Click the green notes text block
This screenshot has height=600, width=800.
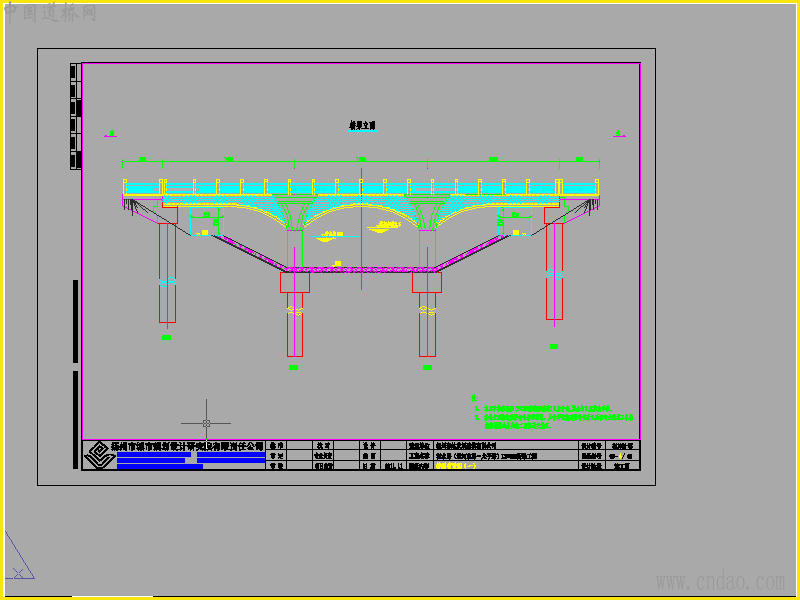[x=553, y=411]
